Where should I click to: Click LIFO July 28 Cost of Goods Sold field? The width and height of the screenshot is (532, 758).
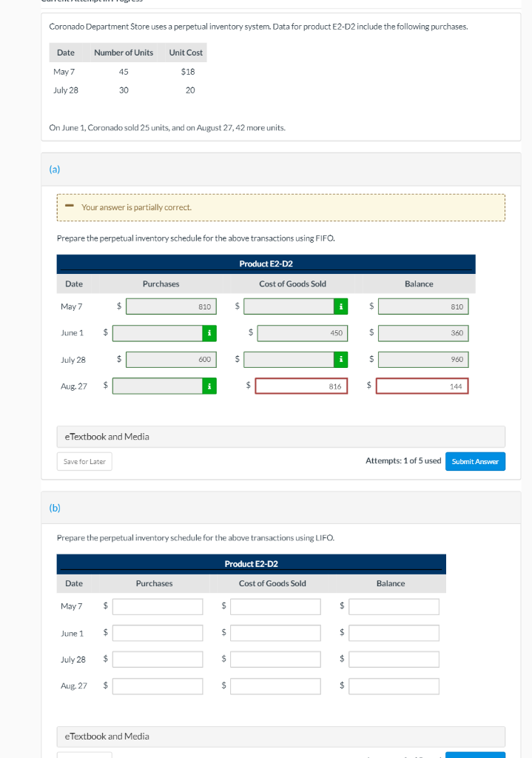275,660
